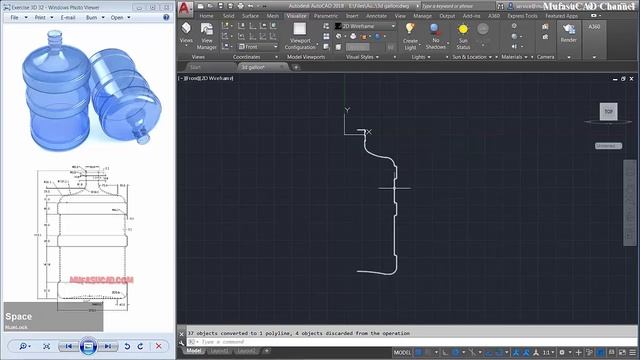
Task: Click the command line input field
Action: 412,342
